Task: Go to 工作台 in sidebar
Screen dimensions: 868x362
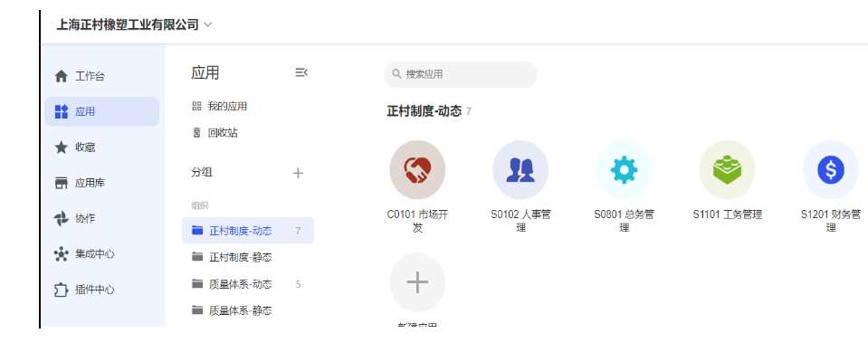Action: pos(90,76)
